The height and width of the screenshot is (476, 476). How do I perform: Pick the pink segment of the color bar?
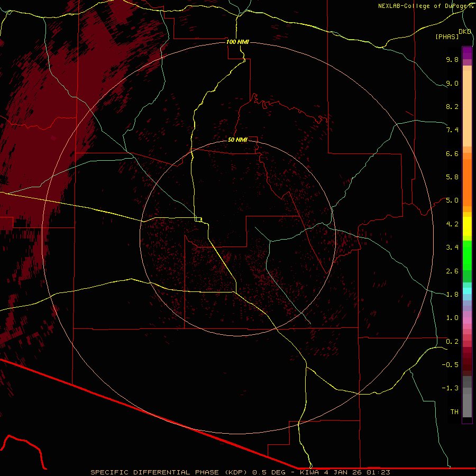467,321
